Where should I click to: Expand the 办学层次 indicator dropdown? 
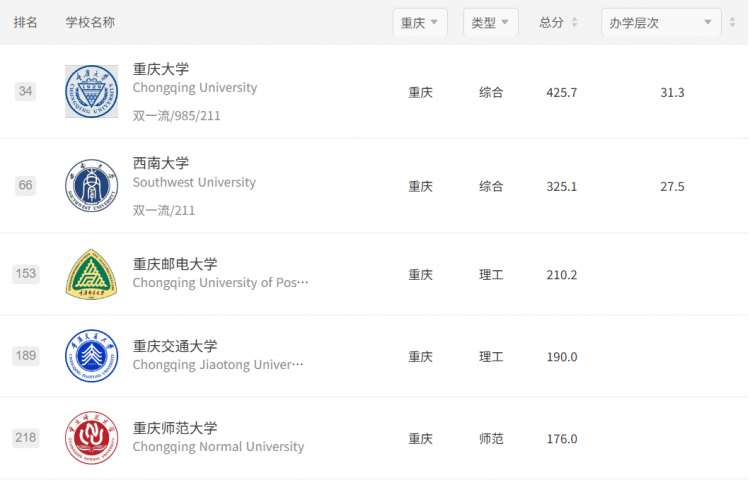click(661, 22)
